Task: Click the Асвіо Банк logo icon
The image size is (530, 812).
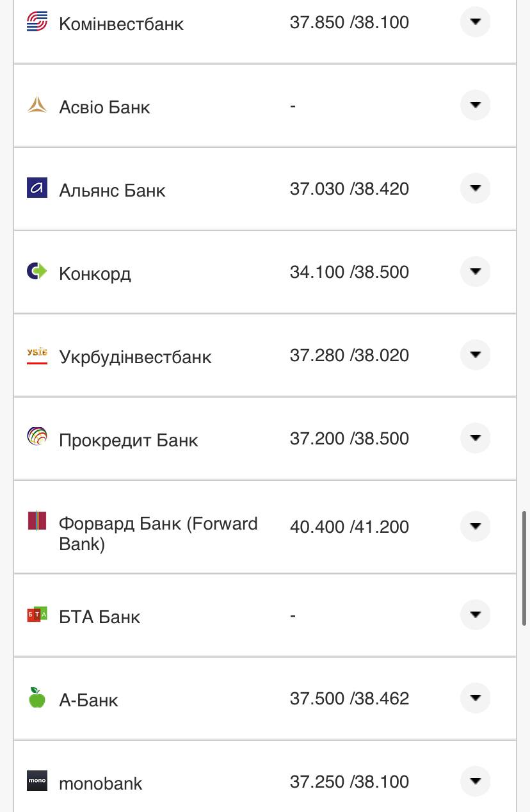Action: pos(37,105)
